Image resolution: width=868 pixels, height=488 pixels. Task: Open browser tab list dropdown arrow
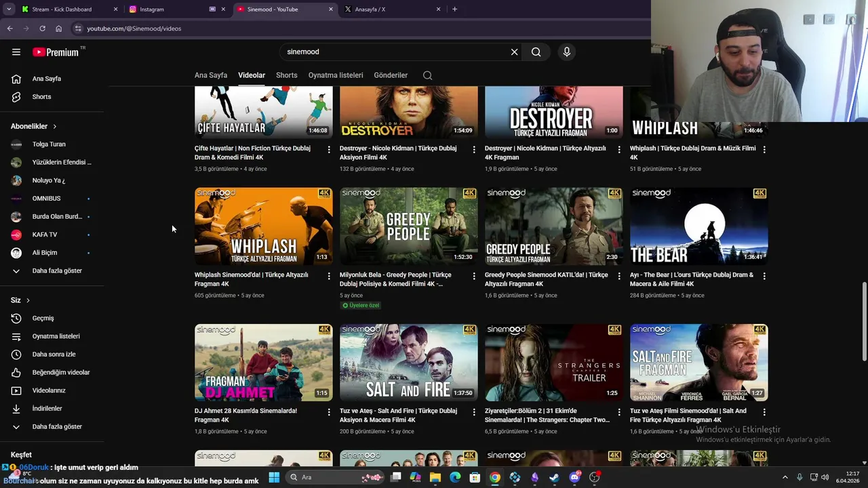click(x=9, y=9)
